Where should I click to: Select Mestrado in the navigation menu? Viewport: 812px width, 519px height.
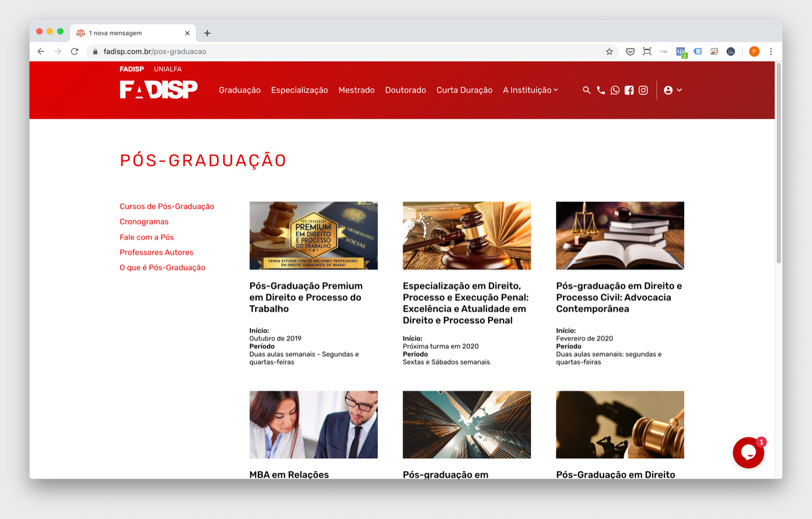(356, 90)
